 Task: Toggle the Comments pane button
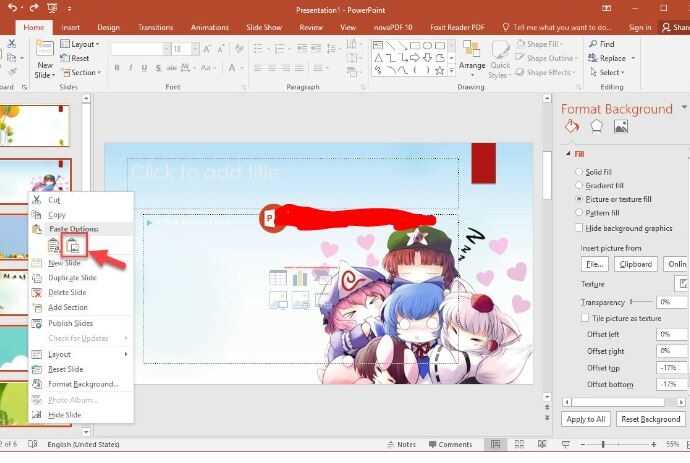coord(450,445)
